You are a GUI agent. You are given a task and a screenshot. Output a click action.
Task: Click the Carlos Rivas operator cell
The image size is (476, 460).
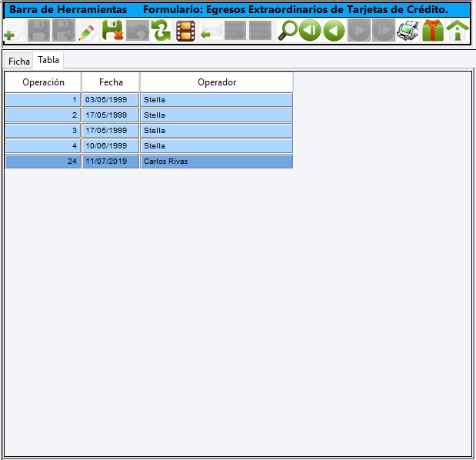(216, 162)
